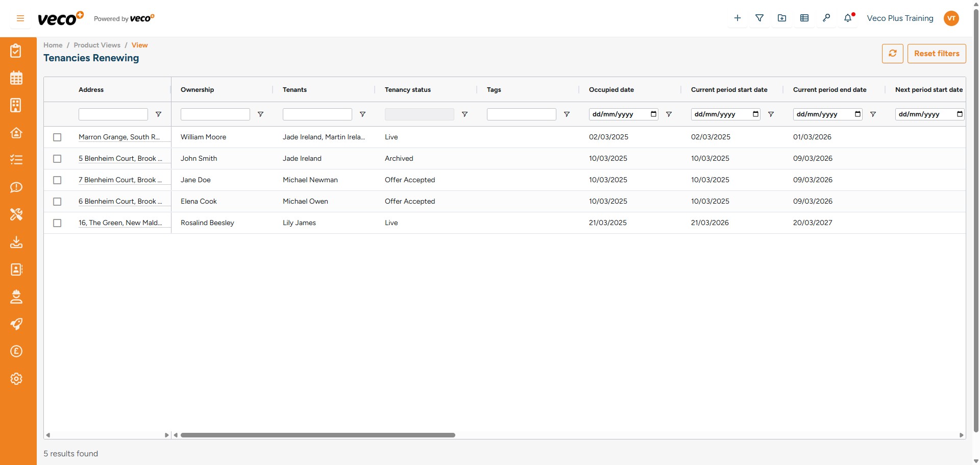Open the pound sterling finance section
Screen dimensions: 980x465
click(16, 351)
